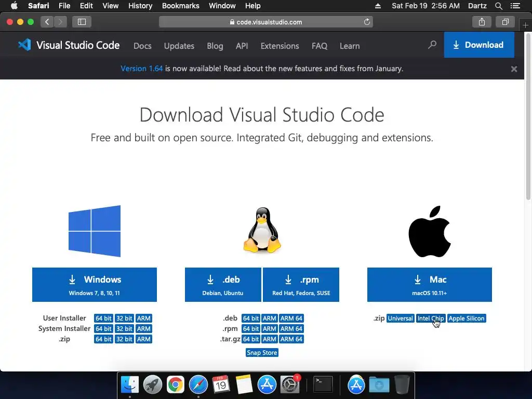Screen dimensions: 532x399
Task: Click the Windows logo image
Action: (x=95, y=231)
